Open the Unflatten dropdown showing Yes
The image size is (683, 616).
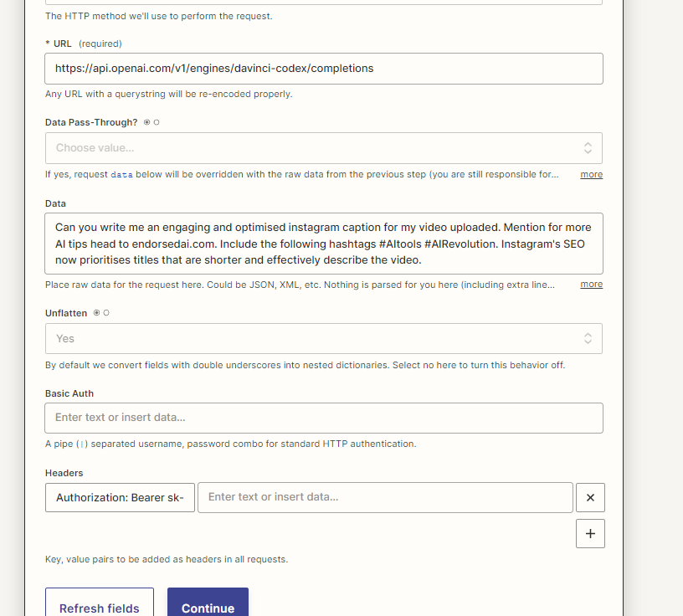(324, 338)
